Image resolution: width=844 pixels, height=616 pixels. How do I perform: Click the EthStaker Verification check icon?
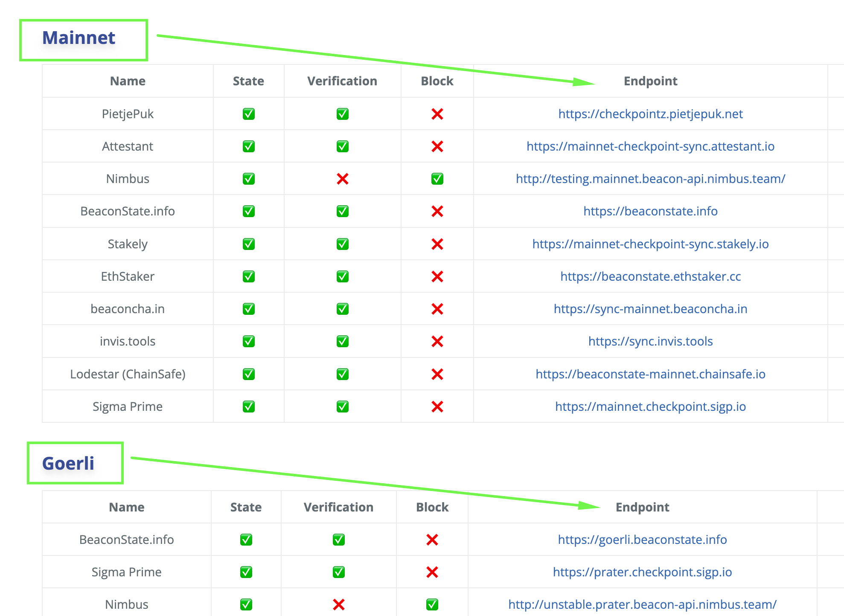(x=343, y=276)
